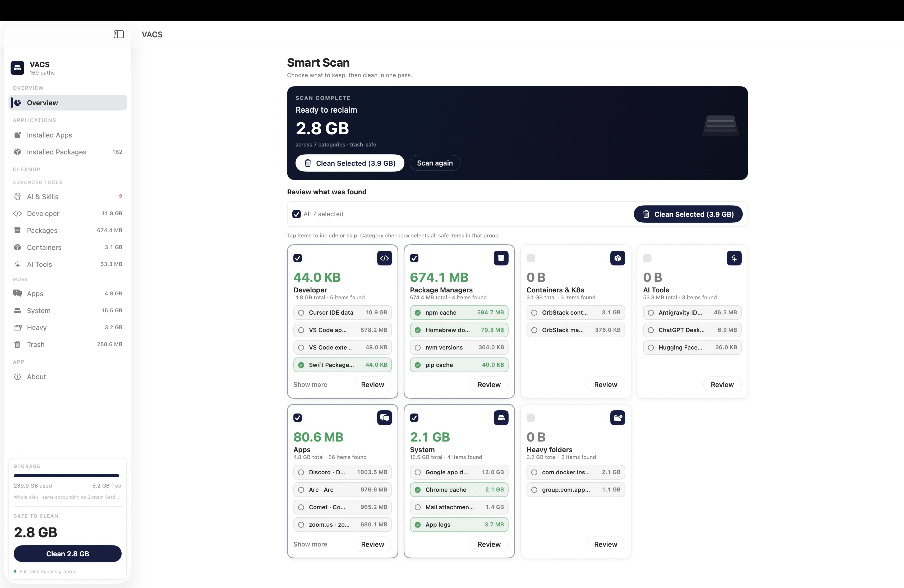
Task: Click the AI Tools sparkle card icon
Action: coord(734,258)
